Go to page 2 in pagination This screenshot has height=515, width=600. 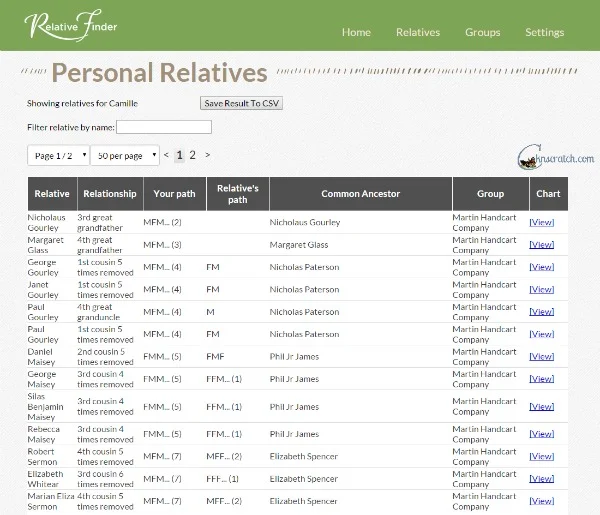[x=192, y=155]
